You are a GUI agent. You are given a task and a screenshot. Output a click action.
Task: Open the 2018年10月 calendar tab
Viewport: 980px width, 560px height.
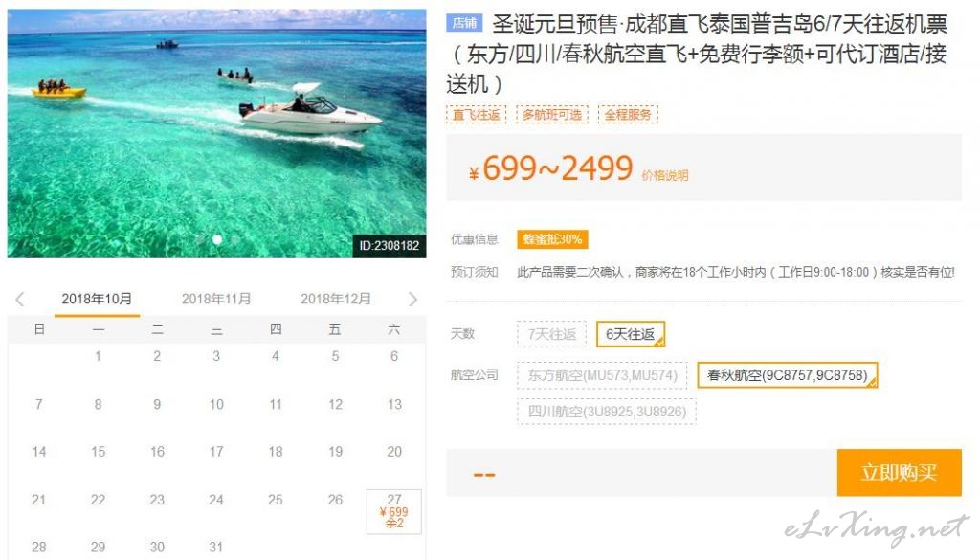97,299
